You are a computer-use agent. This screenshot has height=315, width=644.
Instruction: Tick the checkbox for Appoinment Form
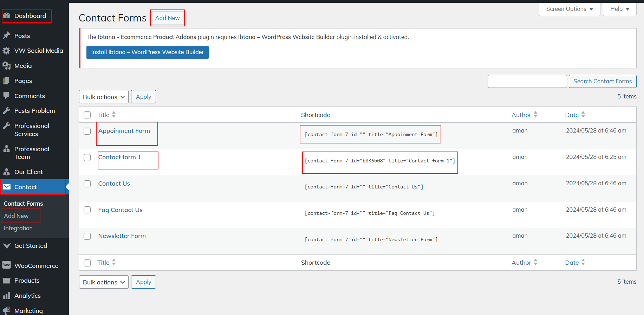coord(87,131)
